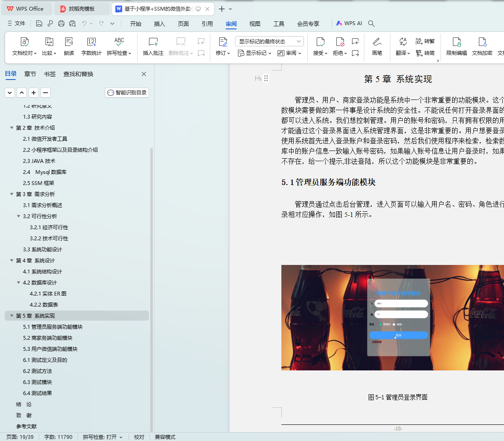Open the 文档校对 proofreading tool

[24, 47]
